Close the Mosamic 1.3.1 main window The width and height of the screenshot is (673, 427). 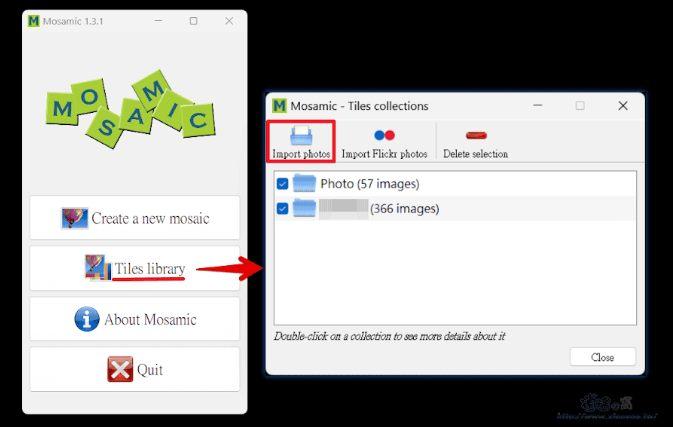tap(229, 21)
